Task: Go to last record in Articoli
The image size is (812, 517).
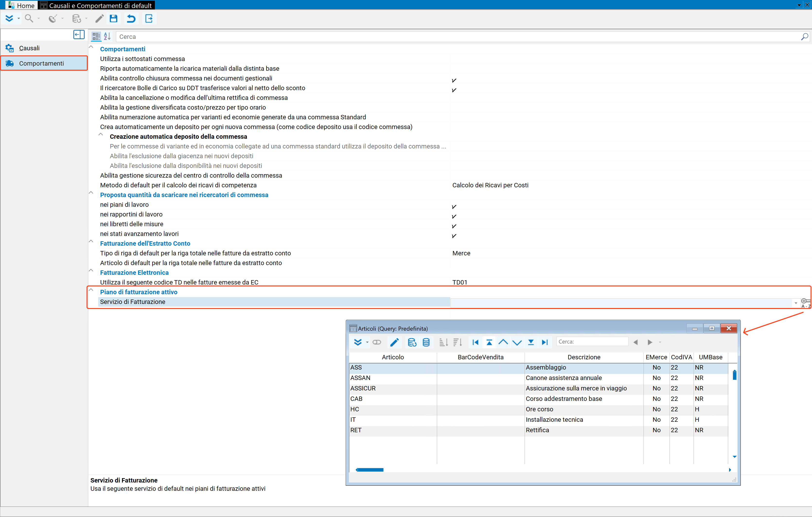Action: (545, 342)
